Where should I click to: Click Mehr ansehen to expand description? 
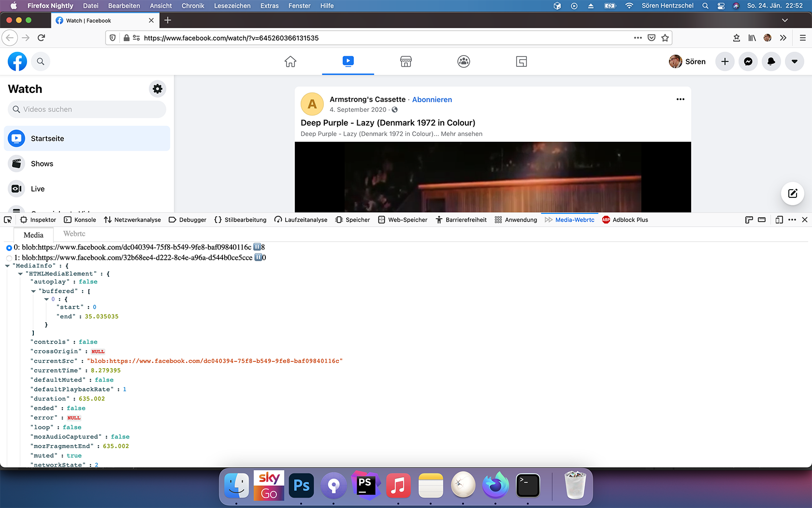coord(461,134)
